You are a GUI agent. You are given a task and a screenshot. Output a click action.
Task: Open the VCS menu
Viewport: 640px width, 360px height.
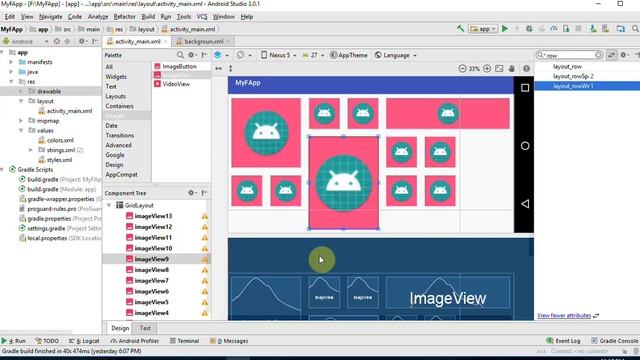(202, 17)
